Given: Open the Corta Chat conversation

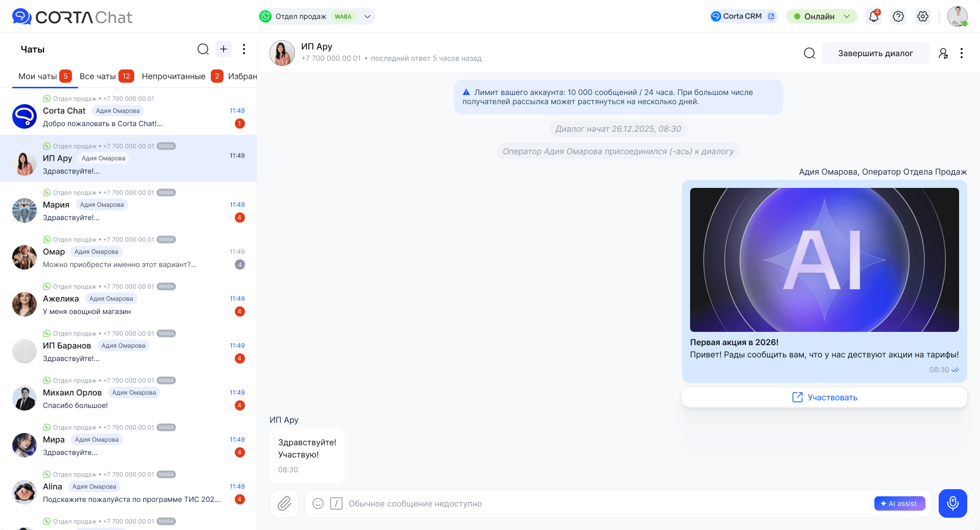Looking at the screenshot, I should pyautogui.click(x=129, y=111).
